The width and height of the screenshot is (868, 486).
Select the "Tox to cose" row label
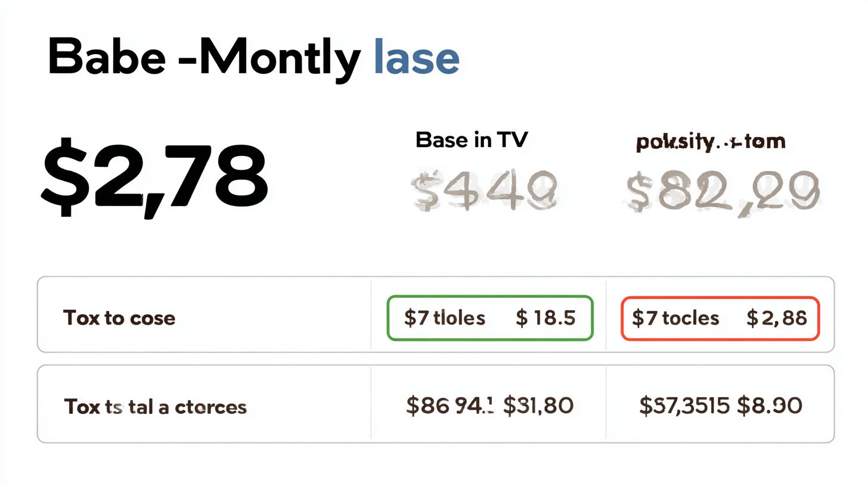[119, 318]
